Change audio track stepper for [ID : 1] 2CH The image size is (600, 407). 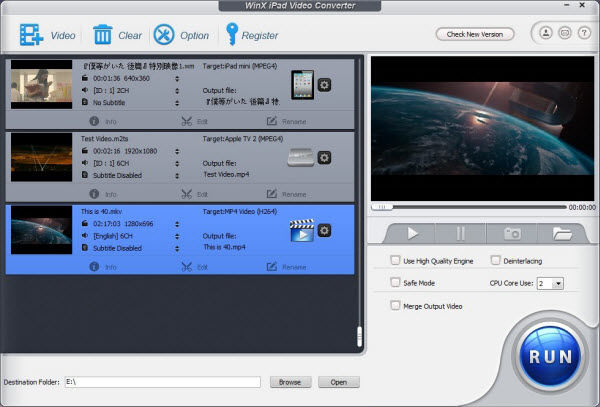click(177, 91)
